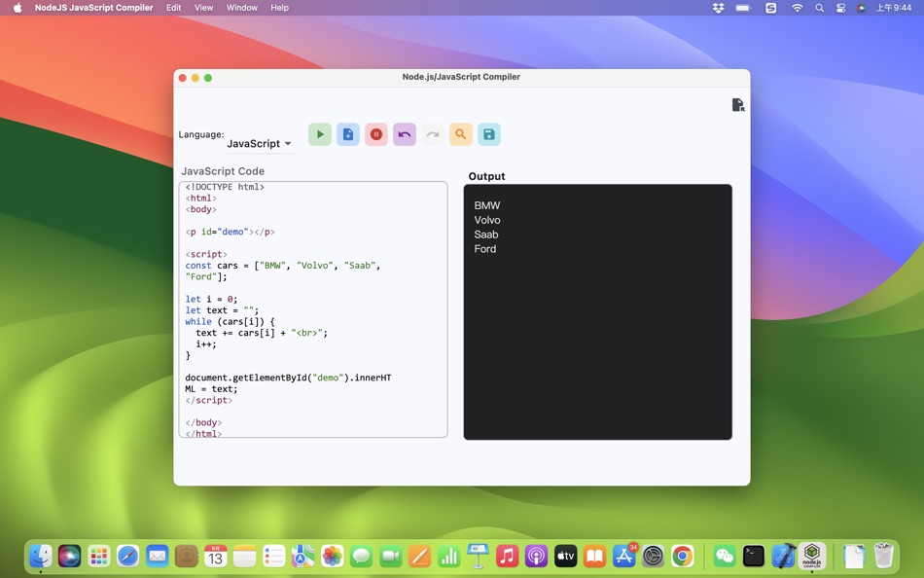Open Mail from the dock
Screen dimensions: 924x578
pyautogui.click(x=157, y=556)
